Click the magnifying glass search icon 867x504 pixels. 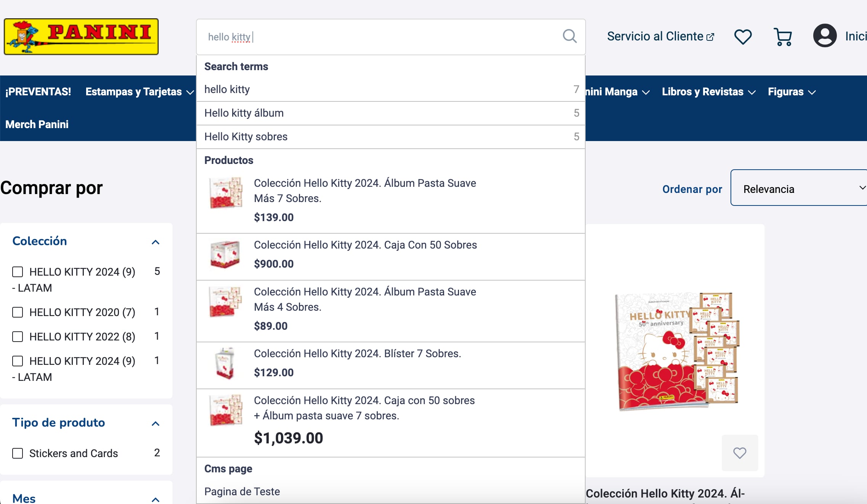tap(570, 37)
